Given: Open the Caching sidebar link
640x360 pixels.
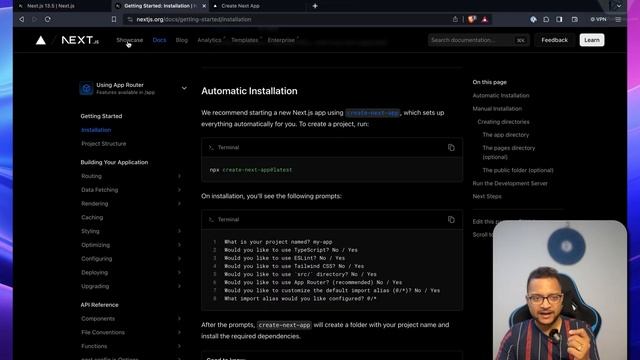Looking at the screenshot, I should point(92,218).
